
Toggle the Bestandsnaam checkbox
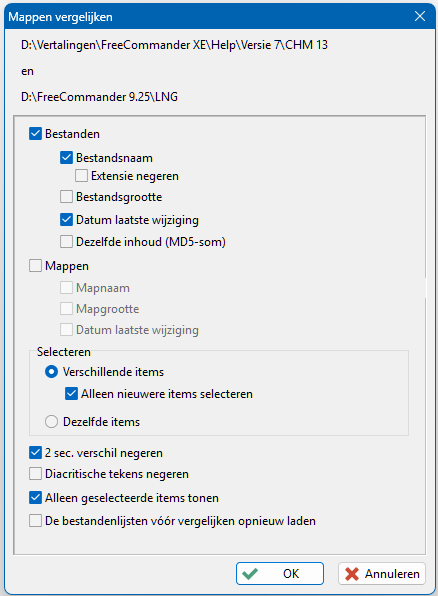click(66, 157)
